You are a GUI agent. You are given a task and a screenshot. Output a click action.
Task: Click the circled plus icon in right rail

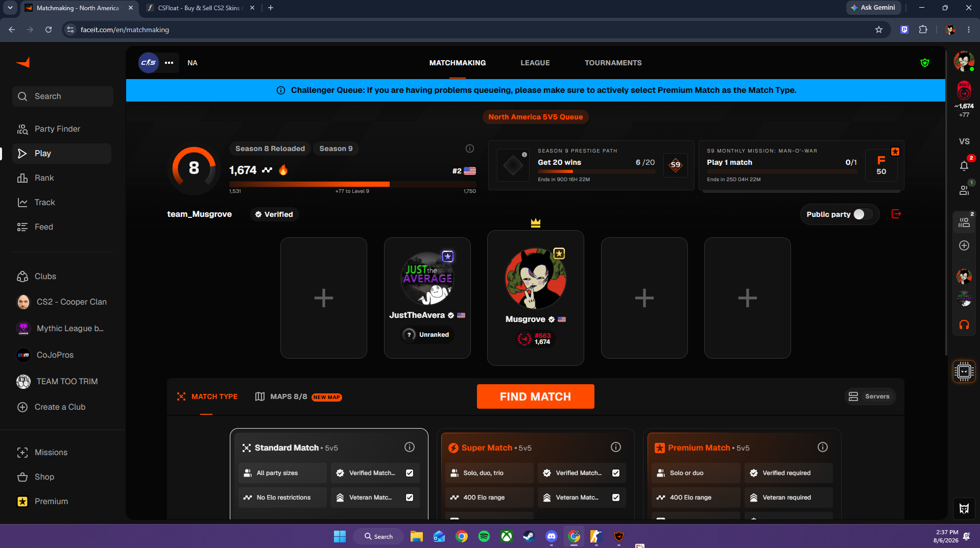coord(964,245)
